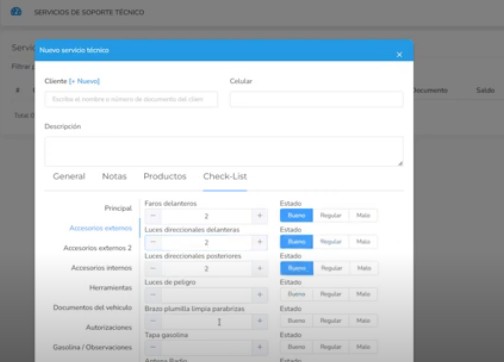
Task: Increase Luces de peligro quantity
Action: [260, 295]
